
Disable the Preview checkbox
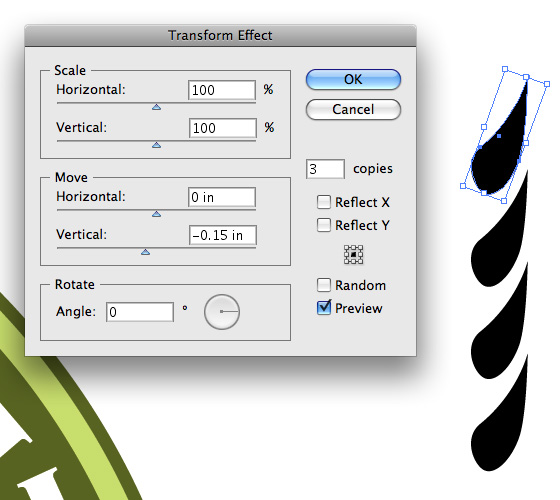pyautogui.click(x=324, y=308)
